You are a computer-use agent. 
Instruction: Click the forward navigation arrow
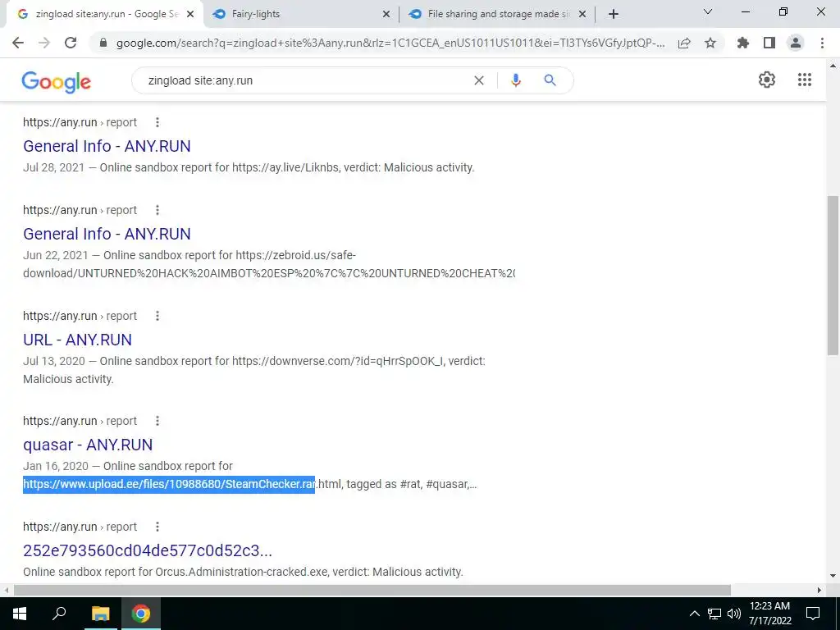click(x=44, y=43)
